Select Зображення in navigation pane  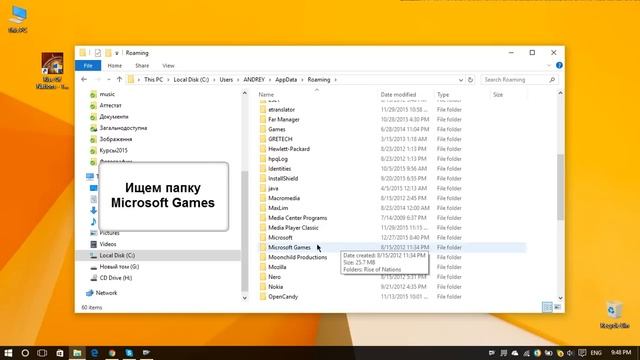click(116, 139)
